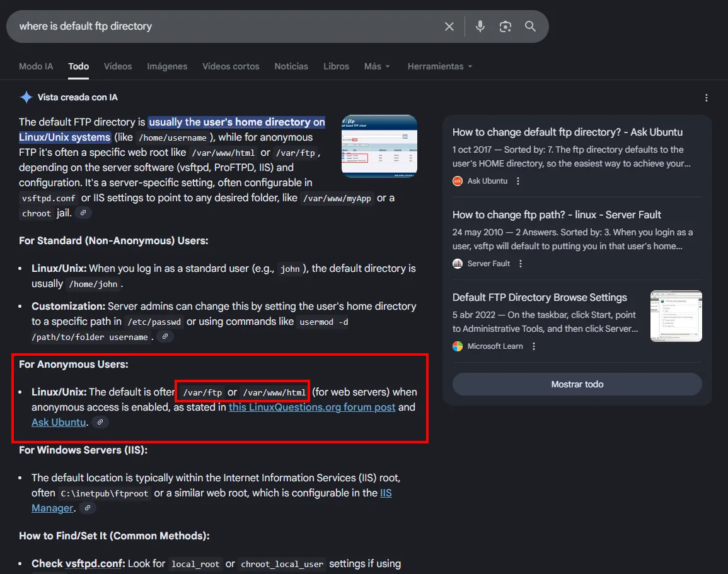Open the AI overview three-dot options menu

coord(706,98)
